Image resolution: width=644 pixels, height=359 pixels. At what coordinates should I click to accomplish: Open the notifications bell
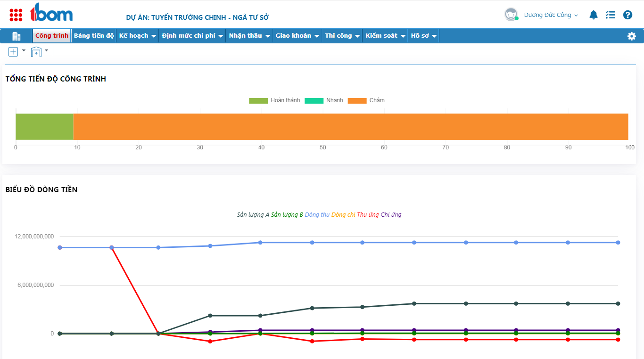point(594,15)
